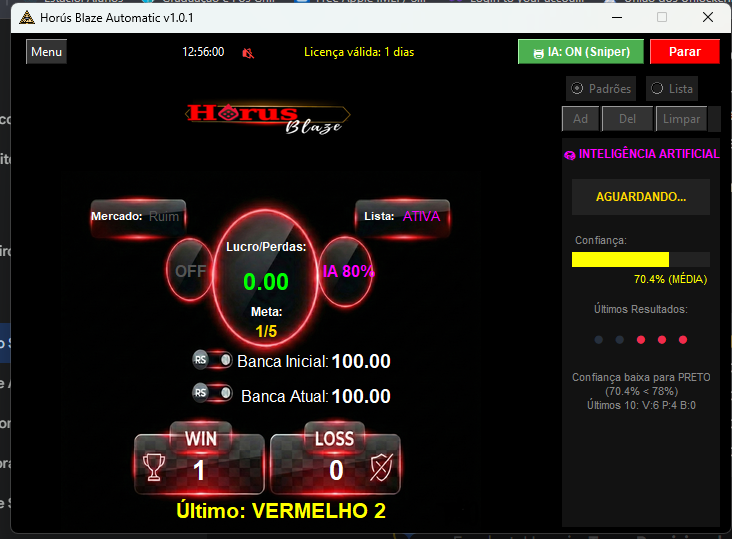Image resolution: width=732 pixels, height=539 pixels.
Task: Click the pyramid app icon in title bar
Action: point(26,17)
